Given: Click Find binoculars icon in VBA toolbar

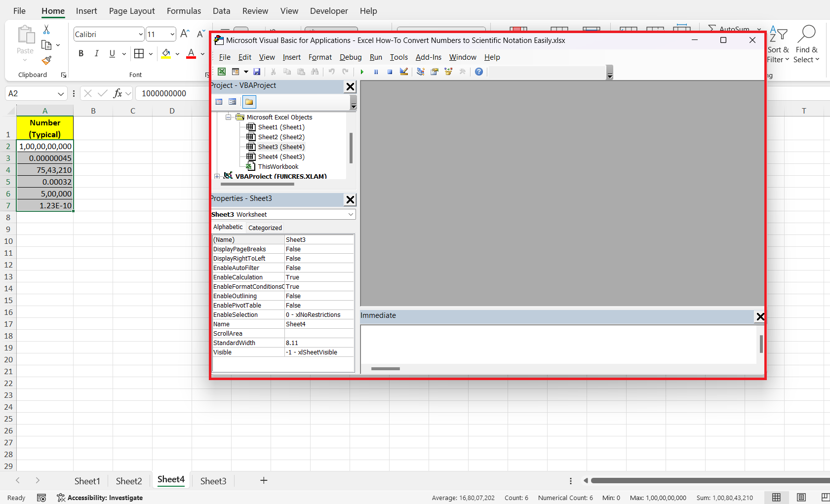Looking at the screenshot, I should coord(315,72).
